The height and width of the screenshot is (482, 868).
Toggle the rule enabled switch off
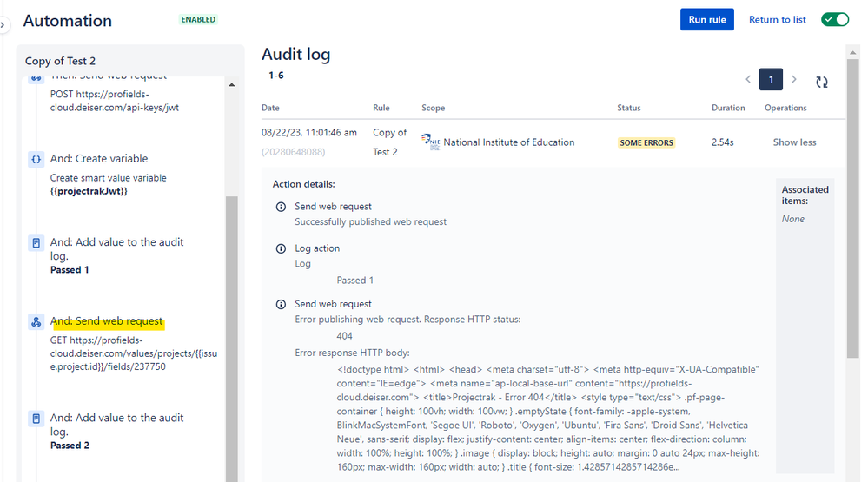pos(835,19)
